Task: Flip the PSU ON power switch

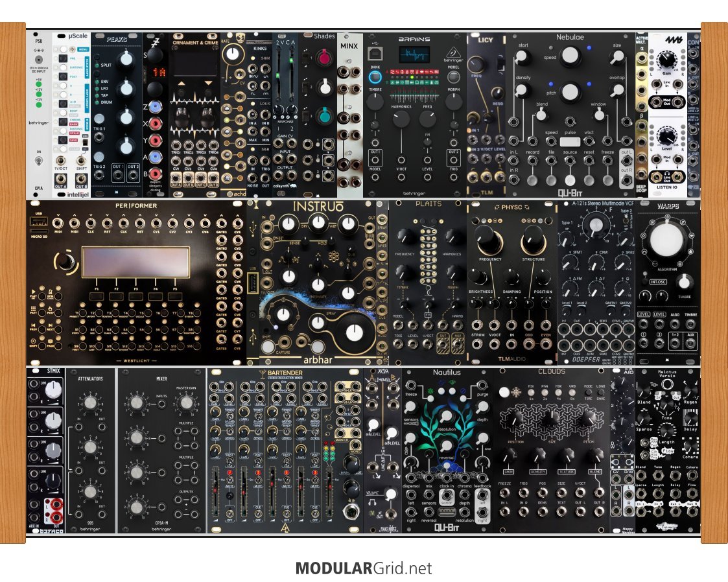Action: pyautogui.click(x=38, y=161)
